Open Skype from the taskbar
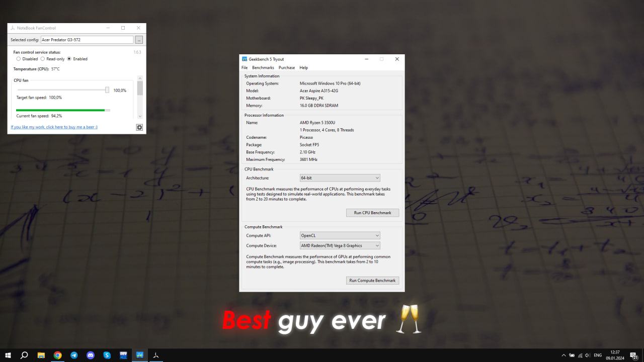The height and width of the screenshot is (362, 644). pos(107,355)
